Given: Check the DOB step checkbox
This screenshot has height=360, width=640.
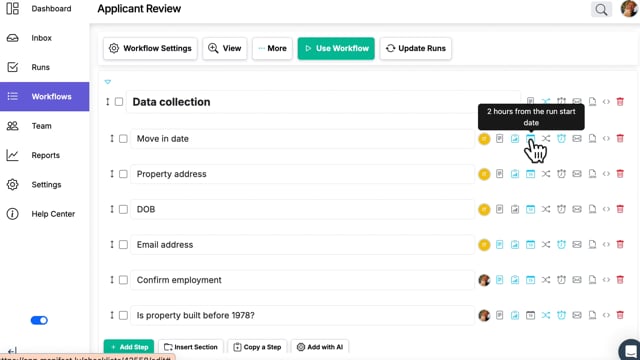Looking at the screenshot, I should (123, 209).
